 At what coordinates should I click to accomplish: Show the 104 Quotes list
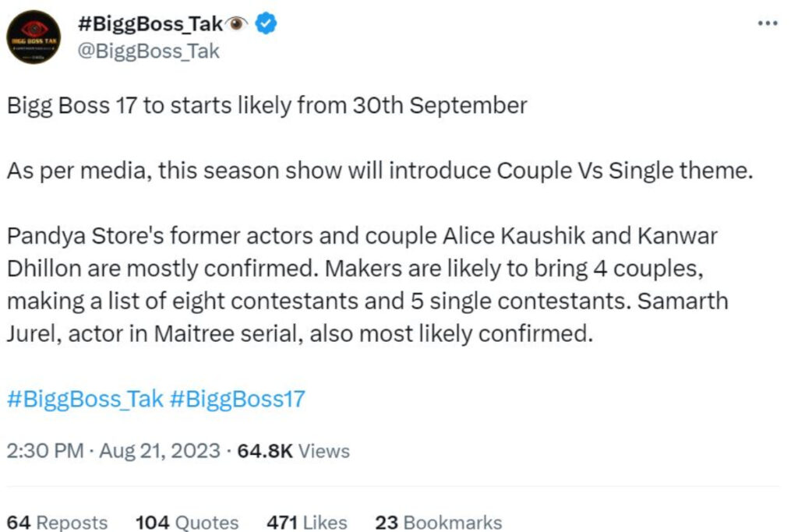tap(187, 523)
